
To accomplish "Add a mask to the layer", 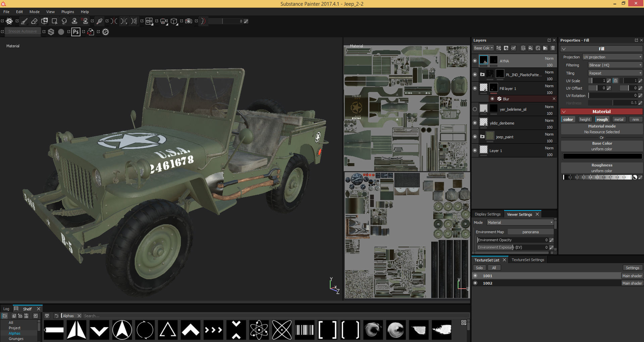I will [506, 48].
